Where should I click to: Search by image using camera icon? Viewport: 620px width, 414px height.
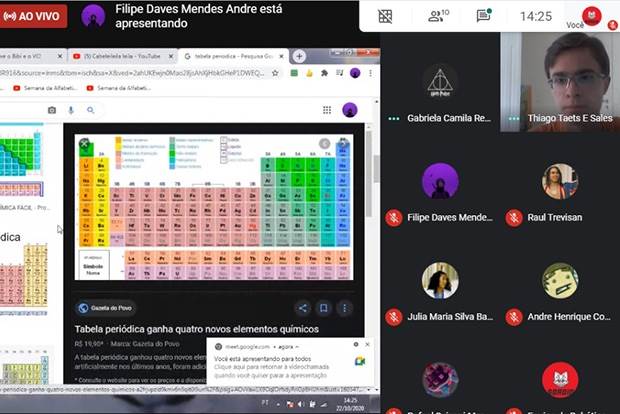(x=52, y=110)
